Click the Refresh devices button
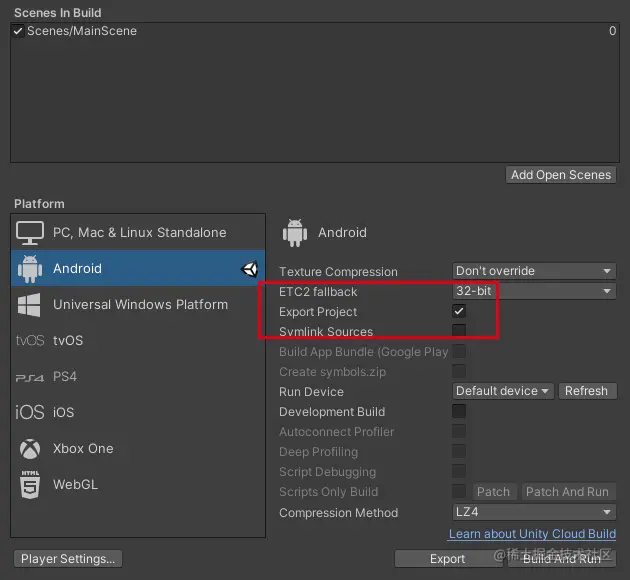 pos(587,391)
